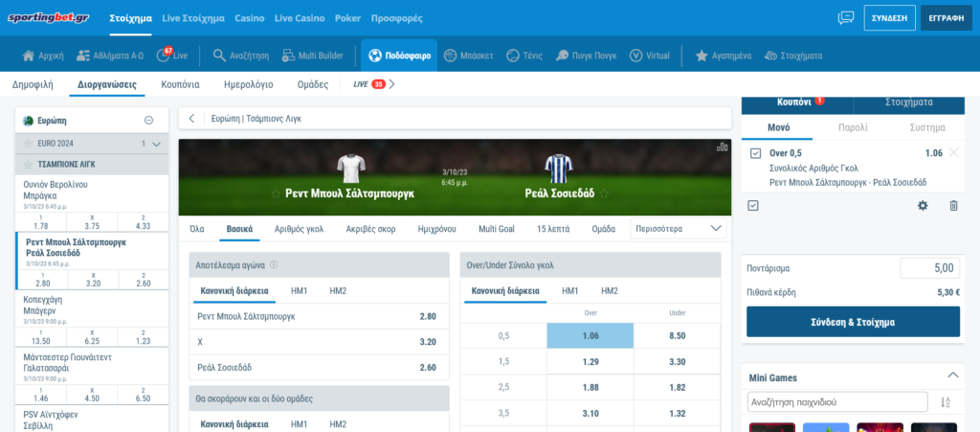Favorite Ρεντ Μπουλ Σάλτσμπουργκ team star

click(x=276, y=193)
